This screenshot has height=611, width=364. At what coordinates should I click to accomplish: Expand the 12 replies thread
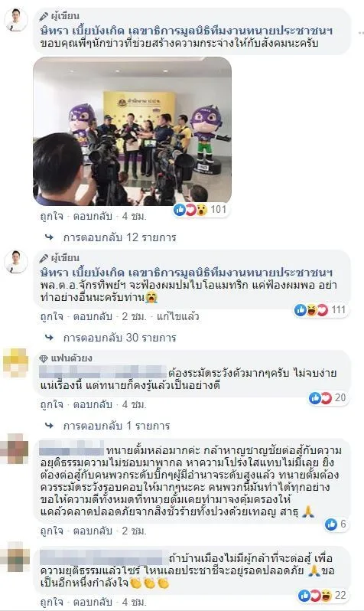pyautogui.click(x=119, y=237)
